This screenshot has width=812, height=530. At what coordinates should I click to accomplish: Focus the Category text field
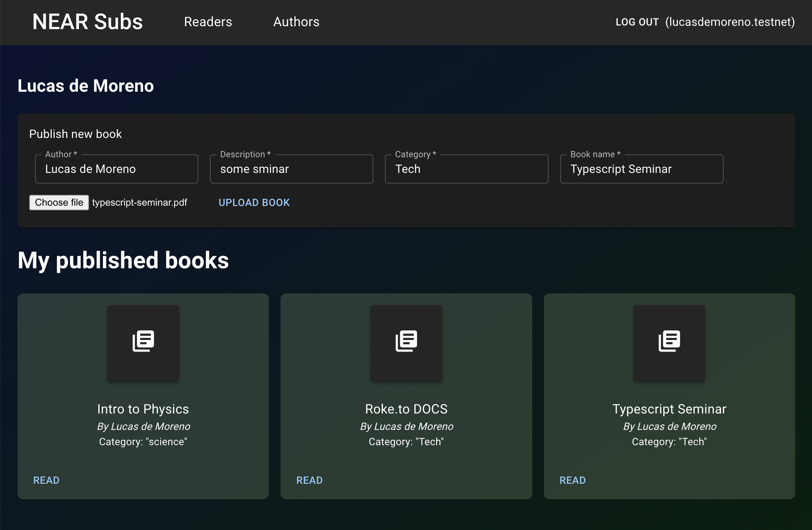tap(466, 169)
